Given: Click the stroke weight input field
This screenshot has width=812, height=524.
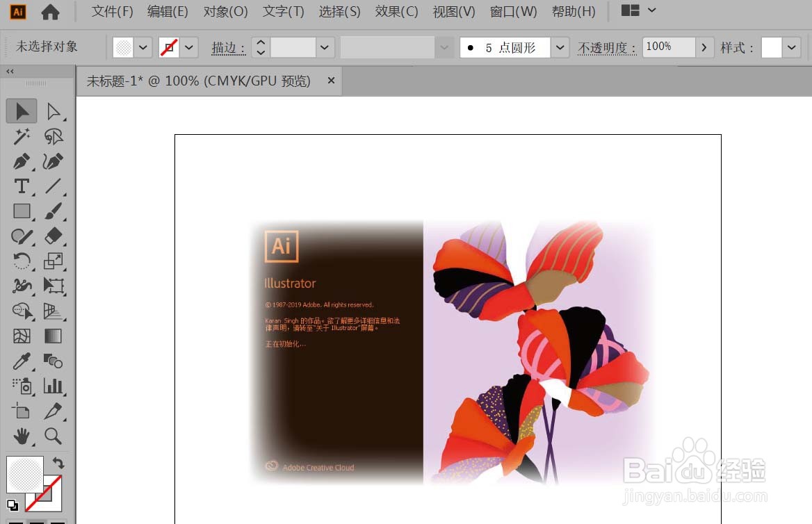Looking at the screenshot, I should coord(293,48).
